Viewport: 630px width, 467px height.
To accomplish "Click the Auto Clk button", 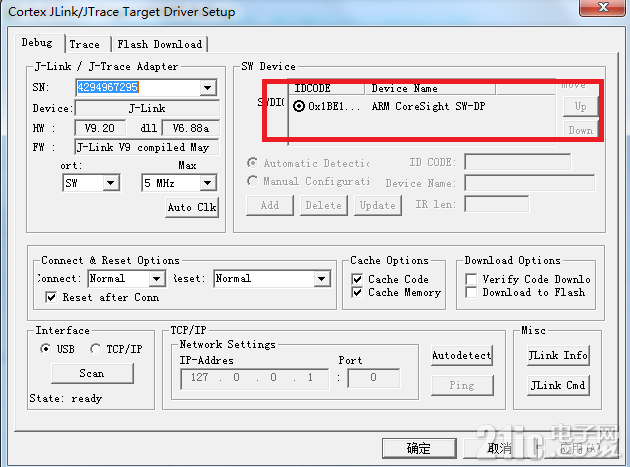I will click(192, 207).
